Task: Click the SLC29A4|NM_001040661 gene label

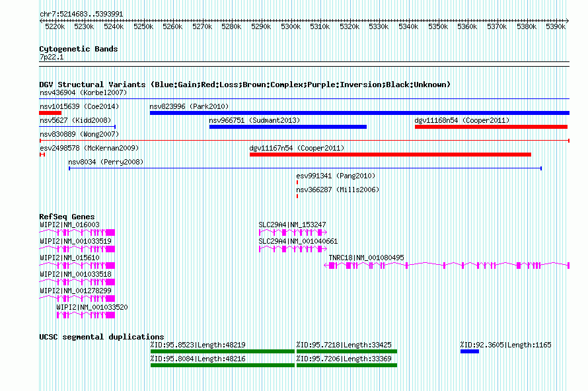Action: [298, 241]
